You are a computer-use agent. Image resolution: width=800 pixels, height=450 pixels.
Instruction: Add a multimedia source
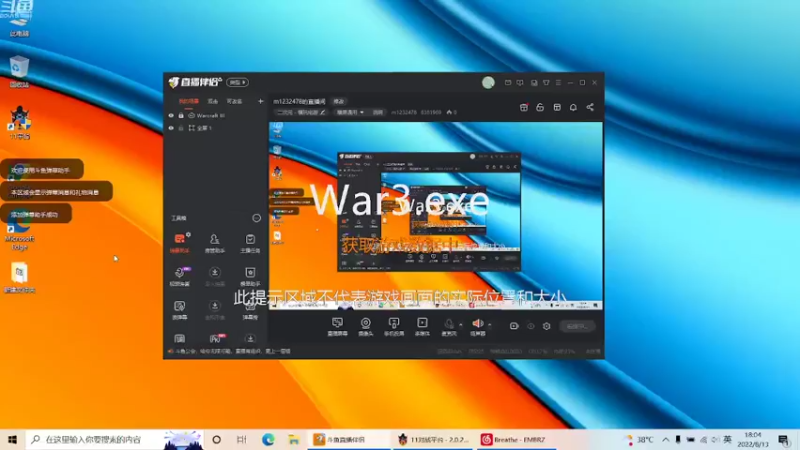[x=422, y=326]
